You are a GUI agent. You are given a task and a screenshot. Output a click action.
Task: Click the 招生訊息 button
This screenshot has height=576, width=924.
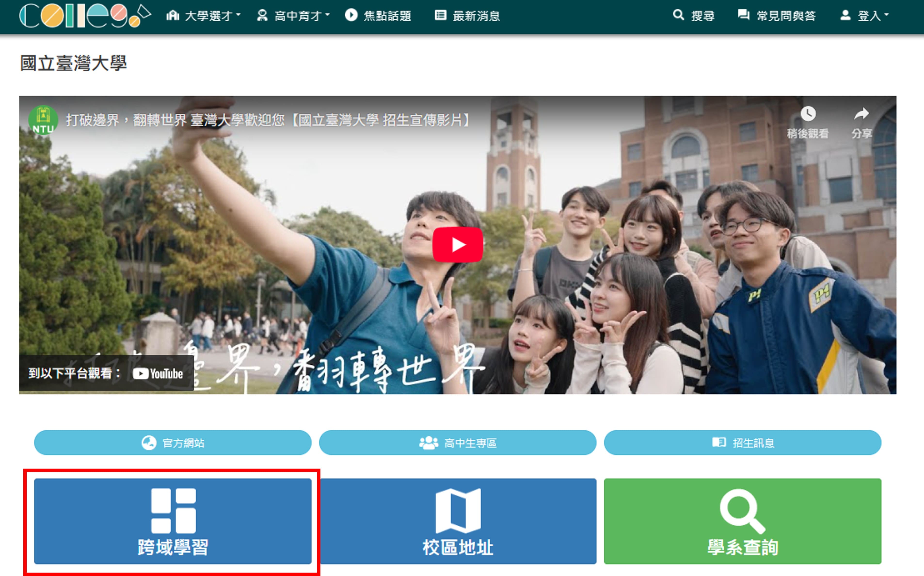742,443
